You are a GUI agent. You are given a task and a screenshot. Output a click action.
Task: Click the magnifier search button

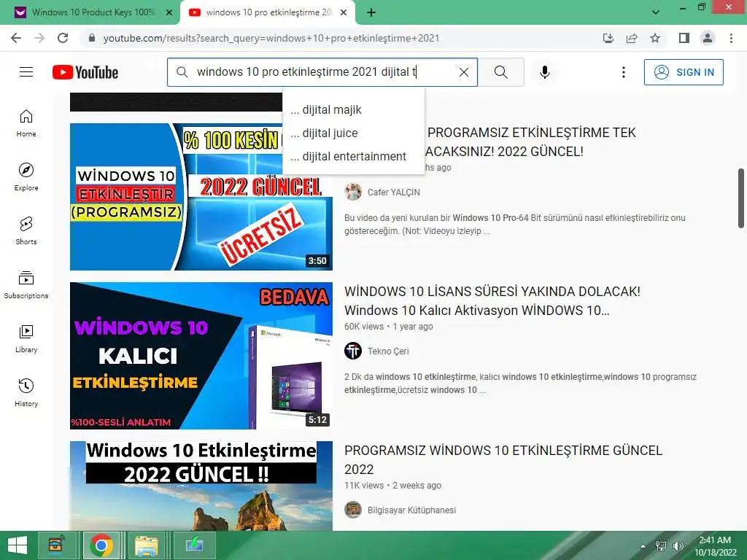(500, 72)
